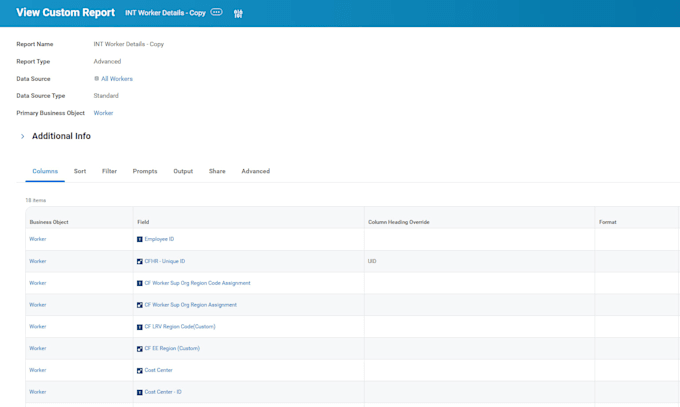Screen dimensions: 680x407
Task: Open the Sort tab
Action: 80,171
